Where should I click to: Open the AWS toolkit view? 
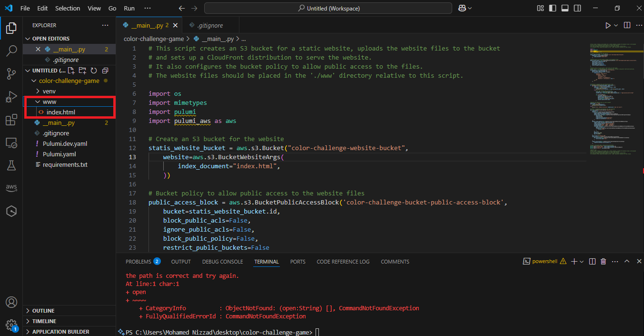[x=11, y=188]
